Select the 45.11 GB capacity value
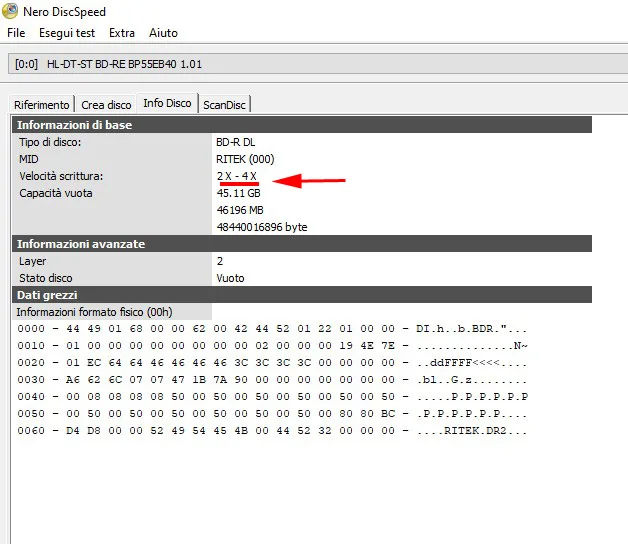 pyautogui.click(x=238, y=193)
